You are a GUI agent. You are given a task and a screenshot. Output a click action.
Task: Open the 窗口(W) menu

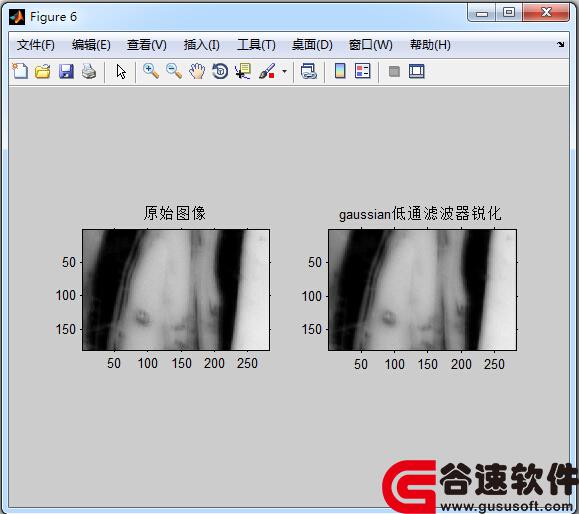point(370,45)
